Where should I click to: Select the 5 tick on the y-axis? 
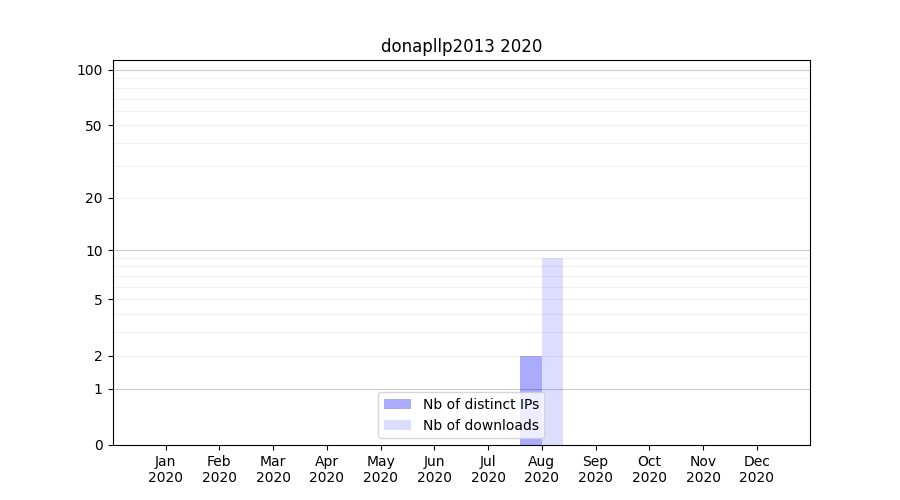[x=99, y=299]
